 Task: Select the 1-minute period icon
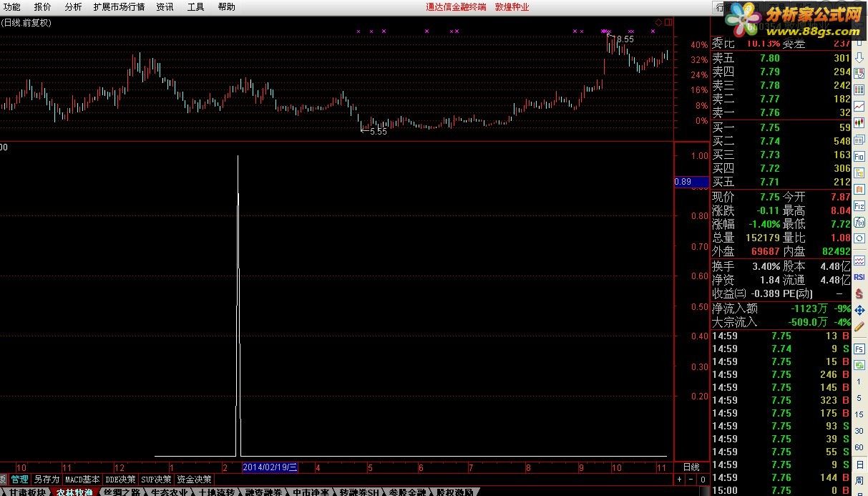[859, 383]
